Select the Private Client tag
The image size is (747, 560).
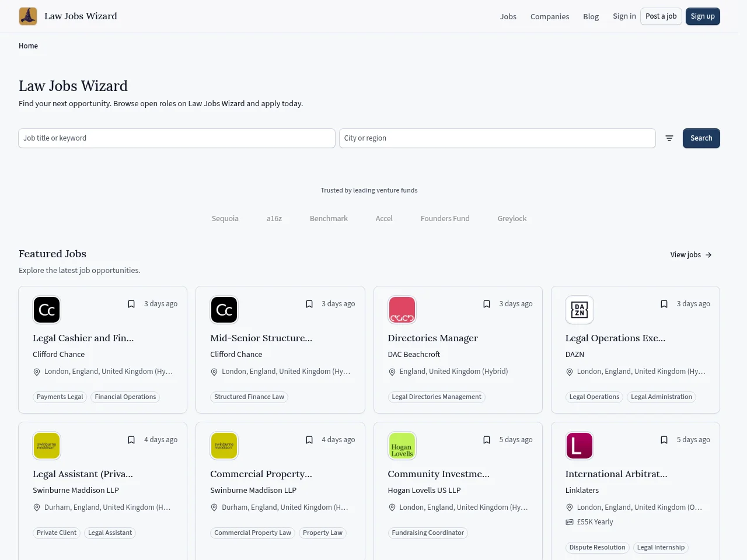pos(57,533)
